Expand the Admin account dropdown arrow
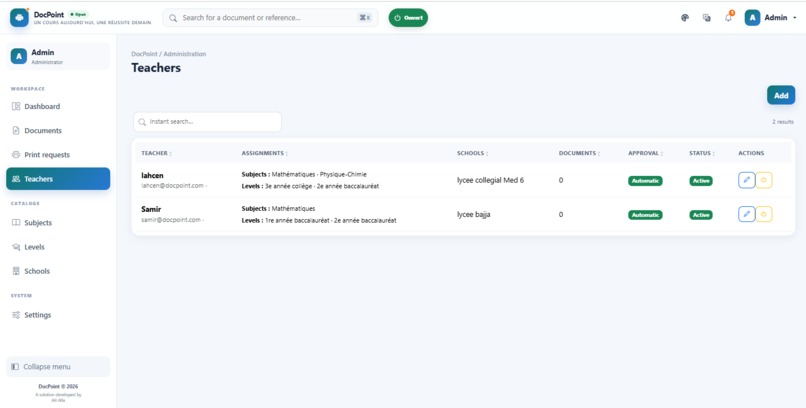The height and width of the screenshot is (408, 806). pyautogui.click(x=795, y=18)
